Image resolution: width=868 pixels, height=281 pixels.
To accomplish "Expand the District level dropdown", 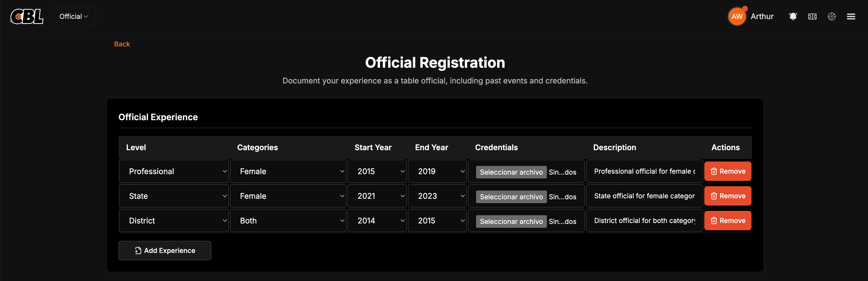I will point(174,221).
